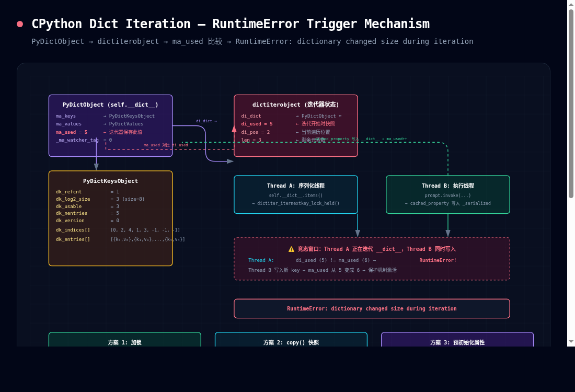Viewport: 575px width, 392px height.
Task: Open the 方案 2: copy() 快照 card
Action: coord(291,340)
